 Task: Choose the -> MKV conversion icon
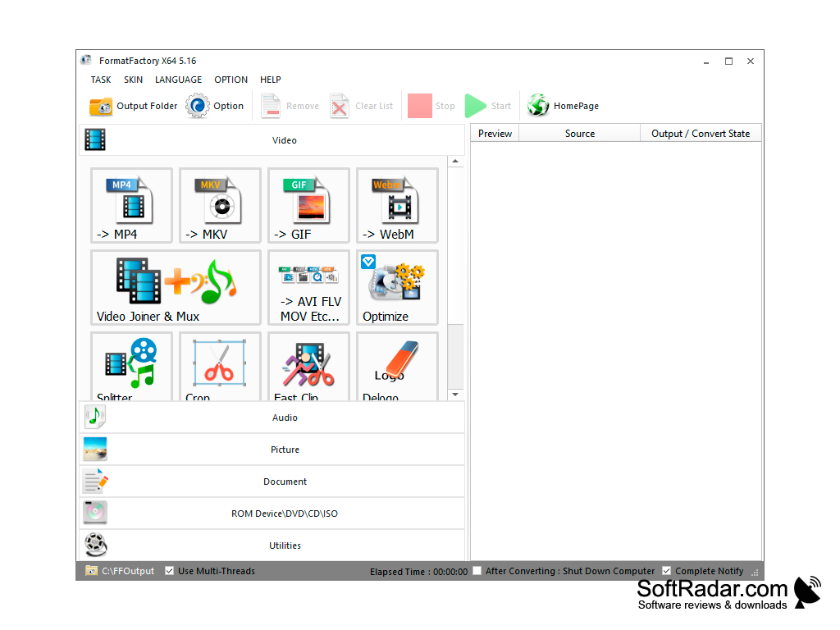[220, 206]
